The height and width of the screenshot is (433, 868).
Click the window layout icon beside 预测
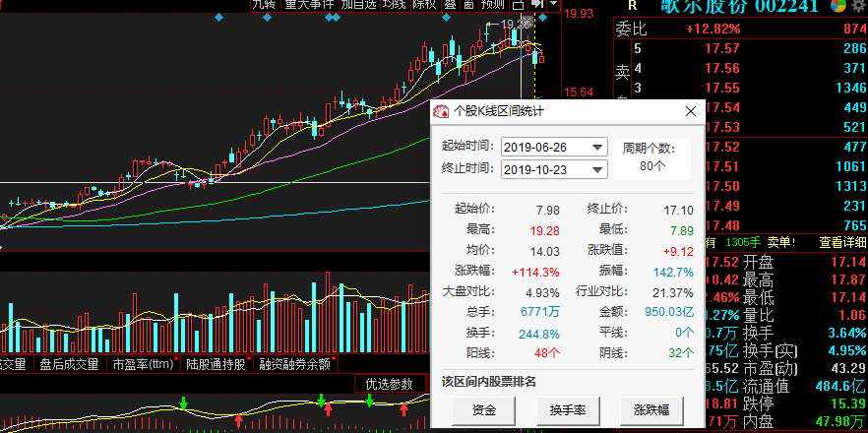(x=518, y=5)
